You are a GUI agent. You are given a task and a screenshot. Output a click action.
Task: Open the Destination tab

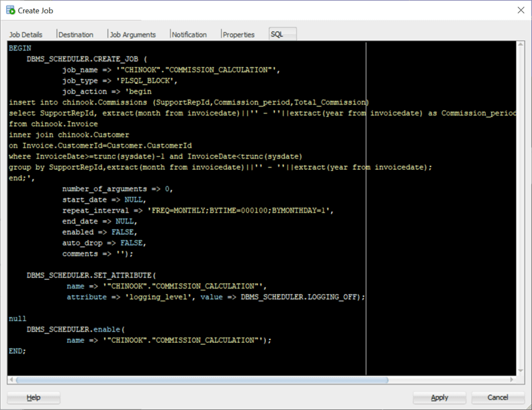click(x=76, y=35)
